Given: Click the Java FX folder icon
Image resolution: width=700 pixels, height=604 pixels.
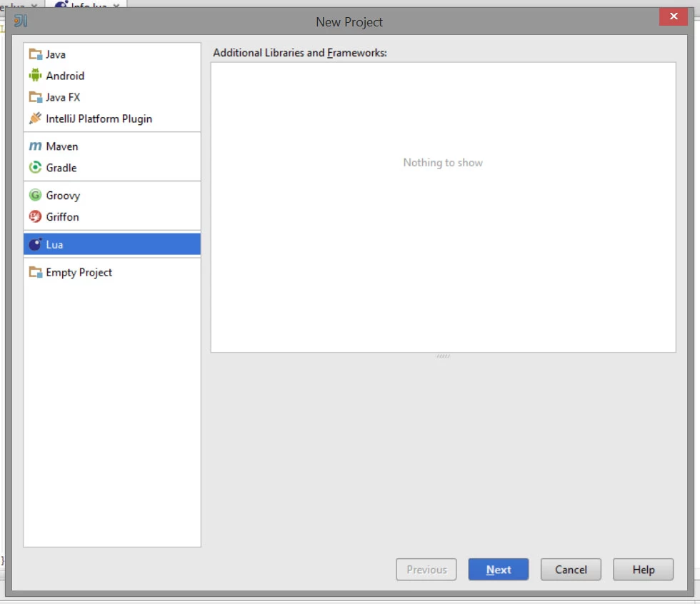Looking at the screenshot, I should tap(35, 97).
